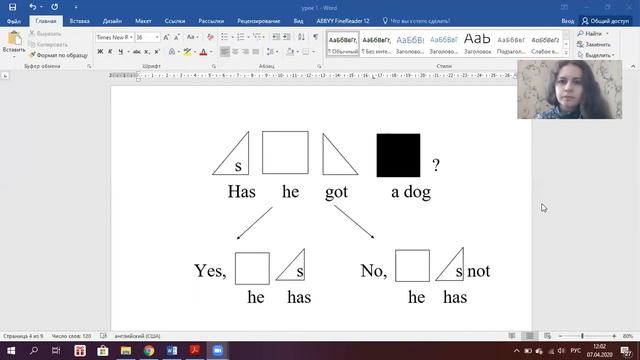The image size is (640, 360).
Task: Click the decrease indent icon
Action: pyautogui.click(x=276, y=37)
